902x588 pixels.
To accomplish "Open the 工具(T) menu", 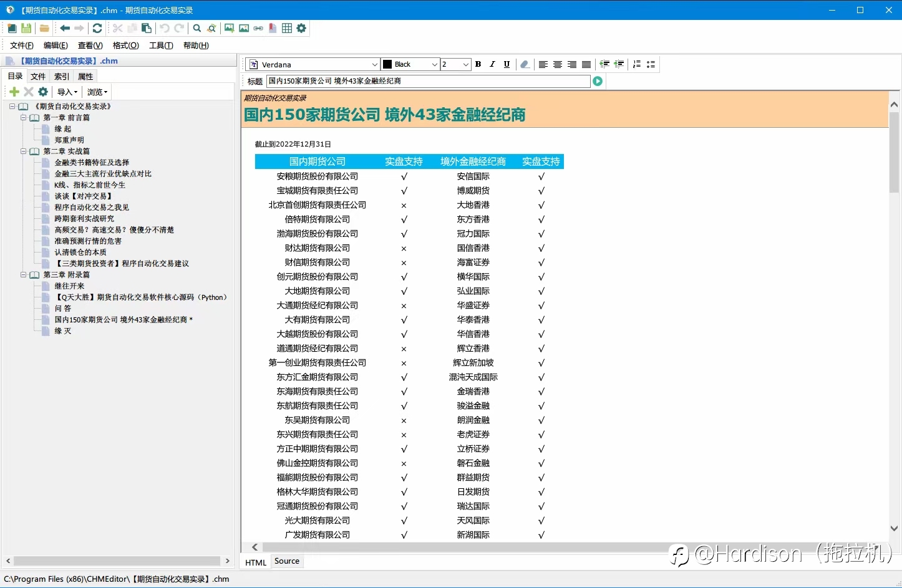I will (x=161, y=46).
